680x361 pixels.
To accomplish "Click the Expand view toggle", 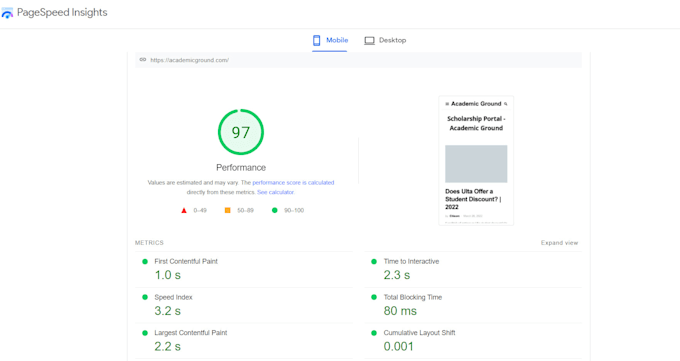I will click(559, 243).
